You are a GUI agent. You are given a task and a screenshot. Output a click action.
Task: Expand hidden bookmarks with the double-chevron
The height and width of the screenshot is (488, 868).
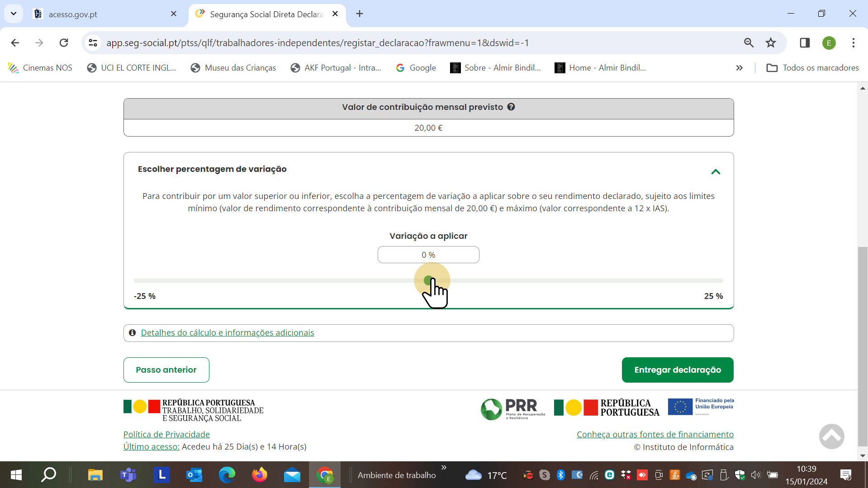pyautogui.click(x=739, y=68)
